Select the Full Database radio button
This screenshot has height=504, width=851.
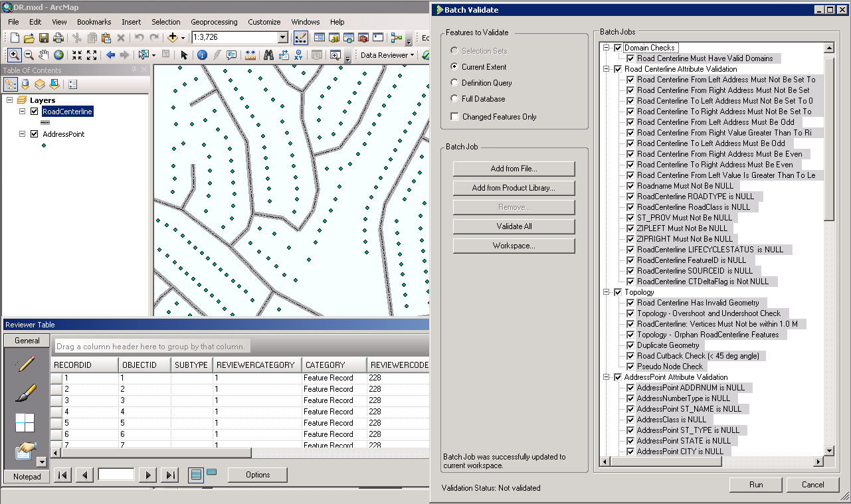(454, 99)
